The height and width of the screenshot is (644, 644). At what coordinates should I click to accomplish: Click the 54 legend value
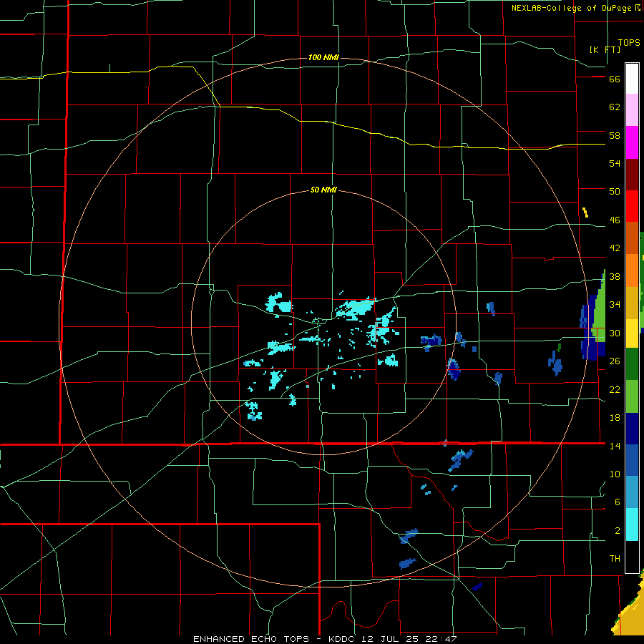[x=615, y=163]
